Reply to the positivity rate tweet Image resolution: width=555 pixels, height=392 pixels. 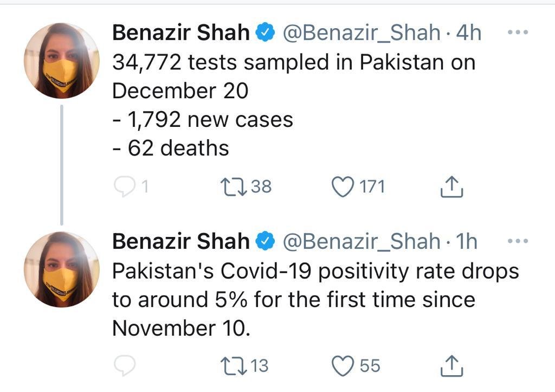pyautogui.click(x=124, y=366)
